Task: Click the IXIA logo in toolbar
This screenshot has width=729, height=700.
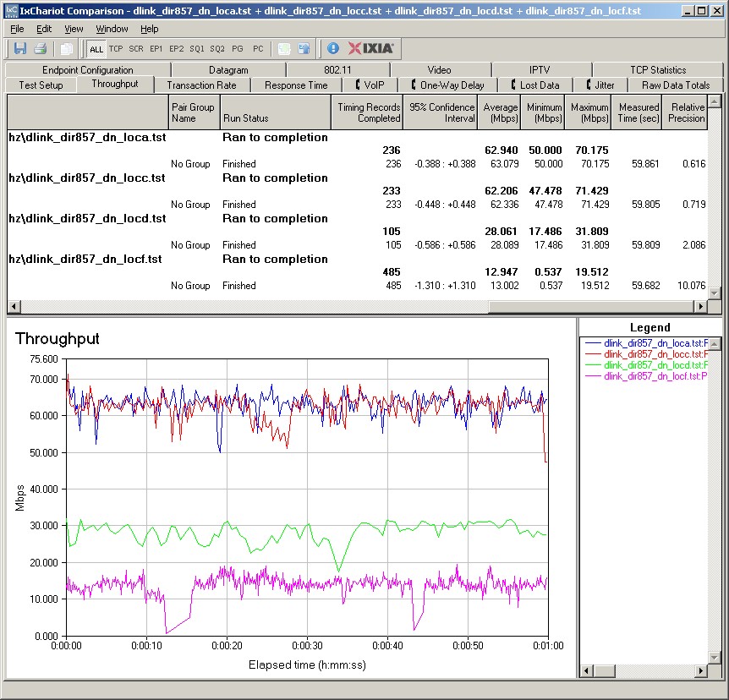Action: click(371, 48)
